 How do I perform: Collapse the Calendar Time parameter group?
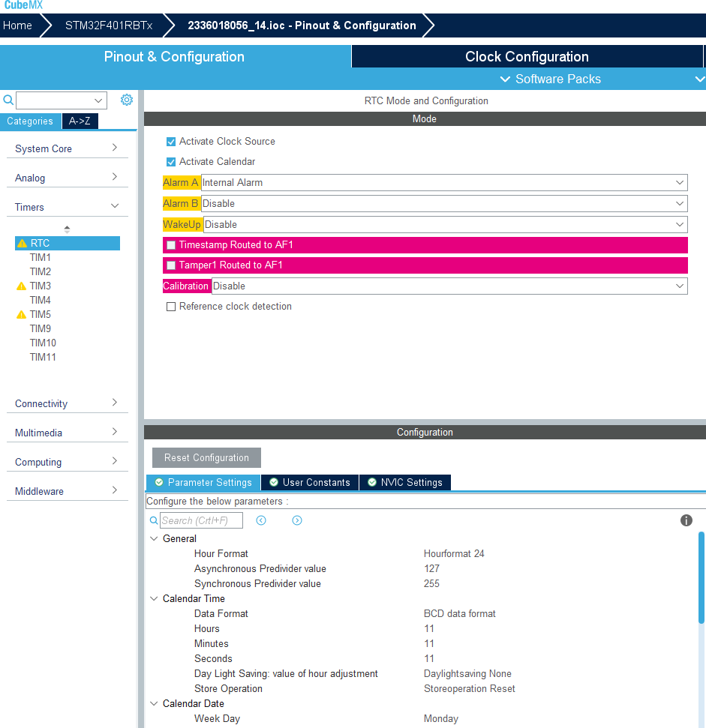(154, 598)
